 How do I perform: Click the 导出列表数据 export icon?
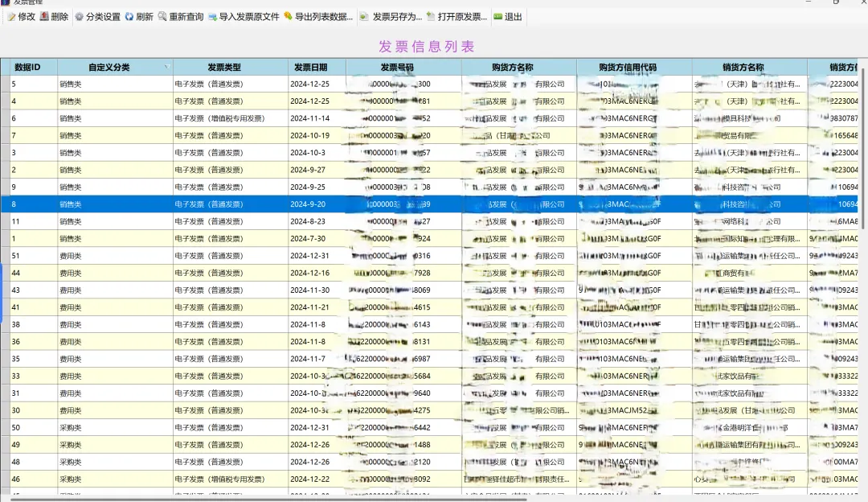(288, 17)
